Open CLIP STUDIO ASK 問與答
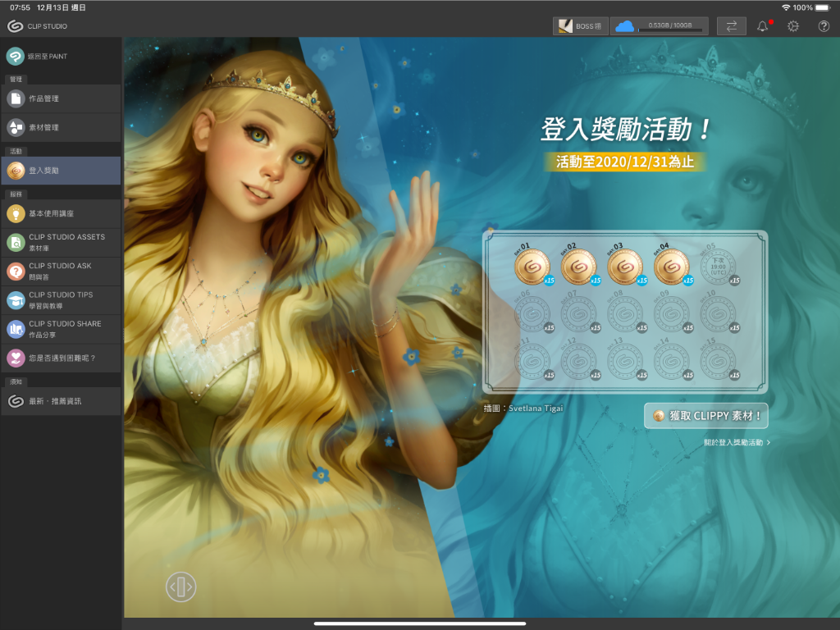This screenshot has height=630, width=840. 61,271
